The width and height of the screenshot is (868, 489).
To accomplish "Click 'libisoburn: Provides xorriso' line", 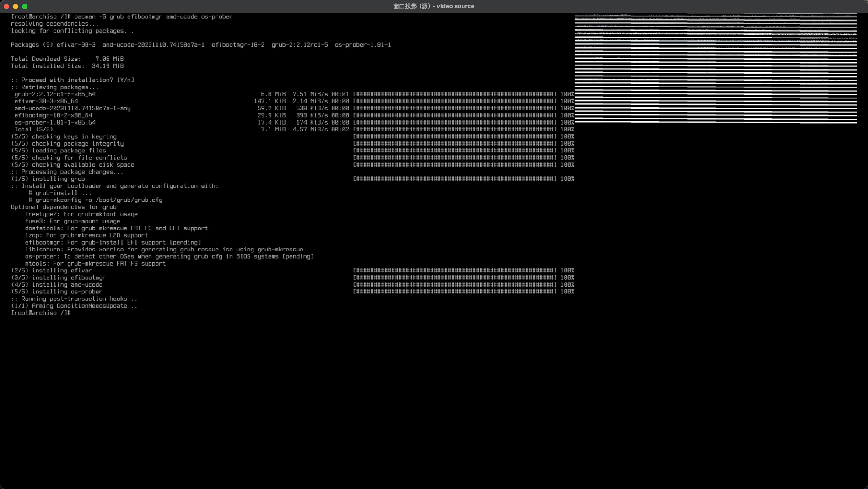I will (164, 250).
